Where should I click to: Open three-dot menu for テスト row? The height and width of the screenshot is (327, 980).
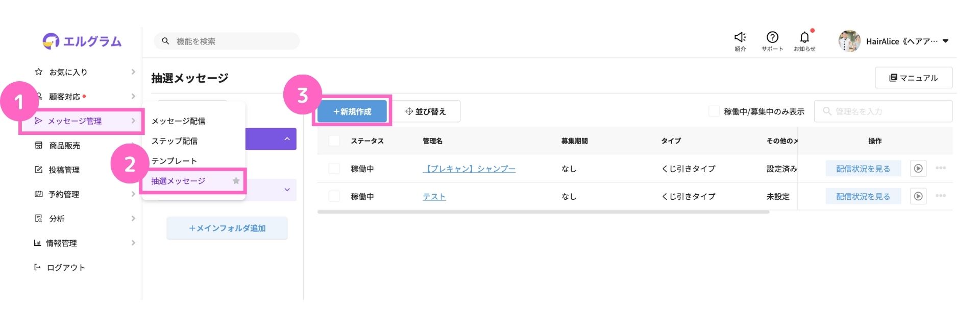tap(941, 196)
